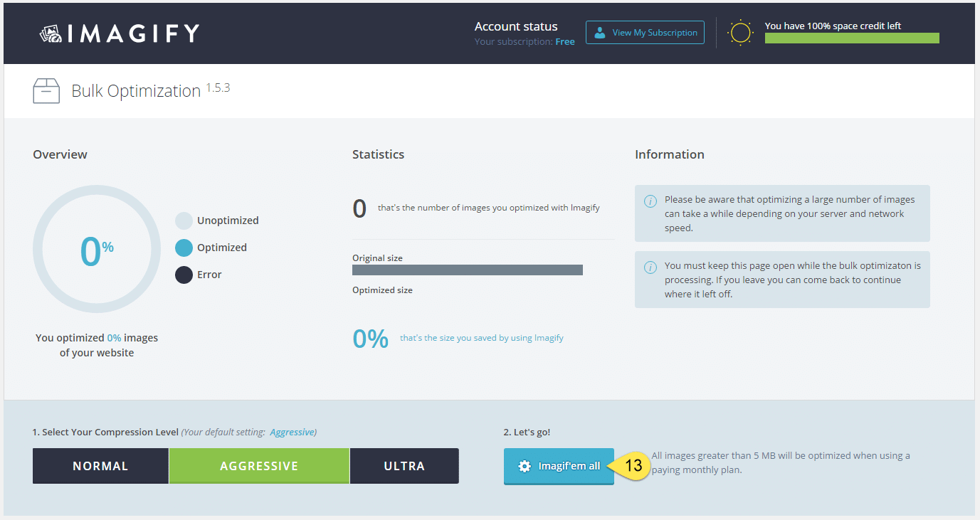Click the sun icon beside space credit

[740, 33]
